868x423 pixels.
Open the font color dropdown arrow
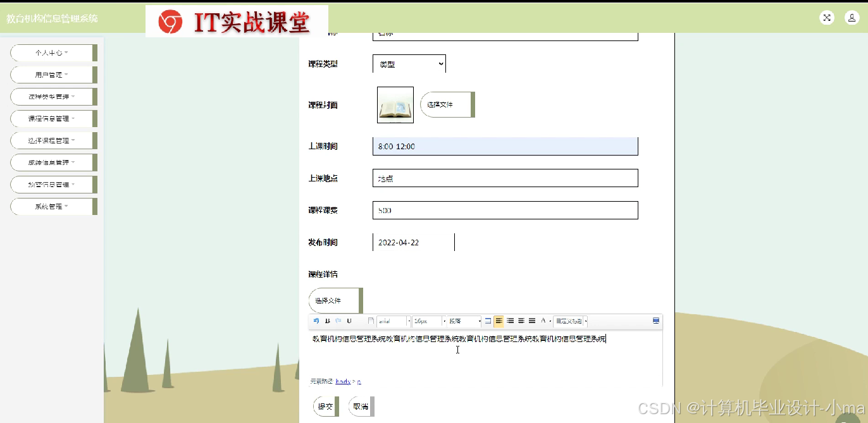tap(550, 321)
